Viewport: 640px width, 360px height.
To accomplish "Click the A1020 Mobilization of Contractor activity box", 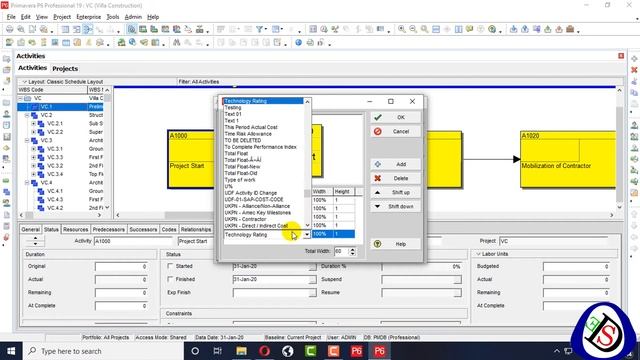I will tap(568, 159).
